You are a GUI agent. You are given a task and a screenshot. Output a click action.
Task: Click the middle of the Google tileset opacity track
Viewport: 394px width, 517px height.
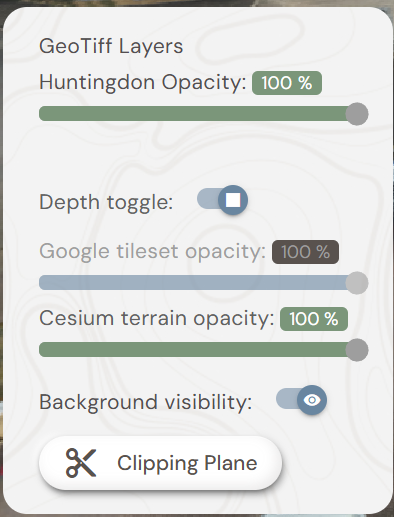[203, 283]
